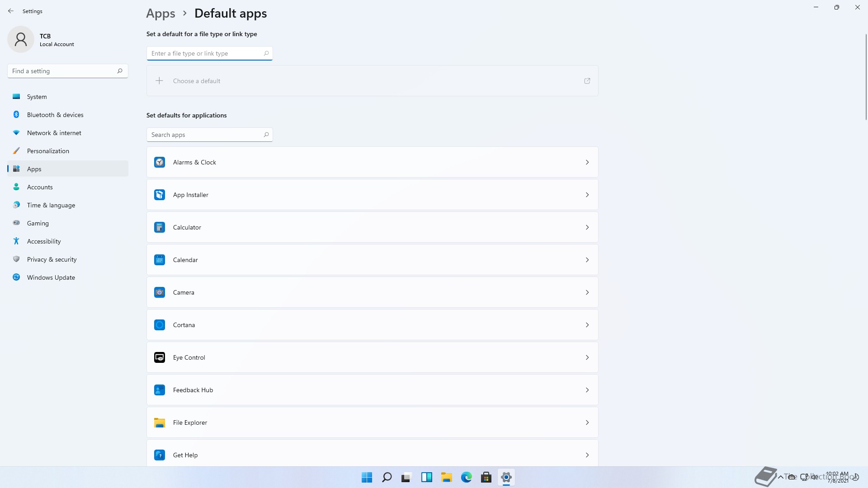Click the Settings taskbar icon
Image resolution: width=868 pixels, height=488 pixels.
tap(506, 477)
